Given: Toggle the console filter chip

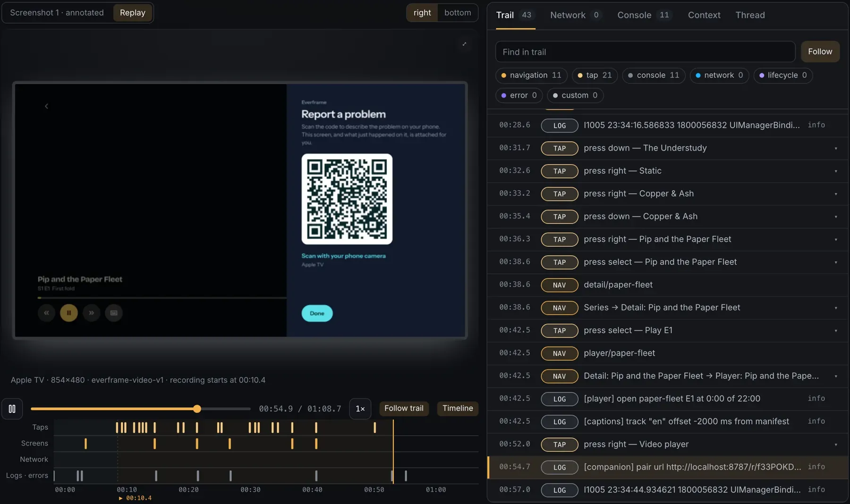Looking at the screenshot, I should (x=654, y=76).
